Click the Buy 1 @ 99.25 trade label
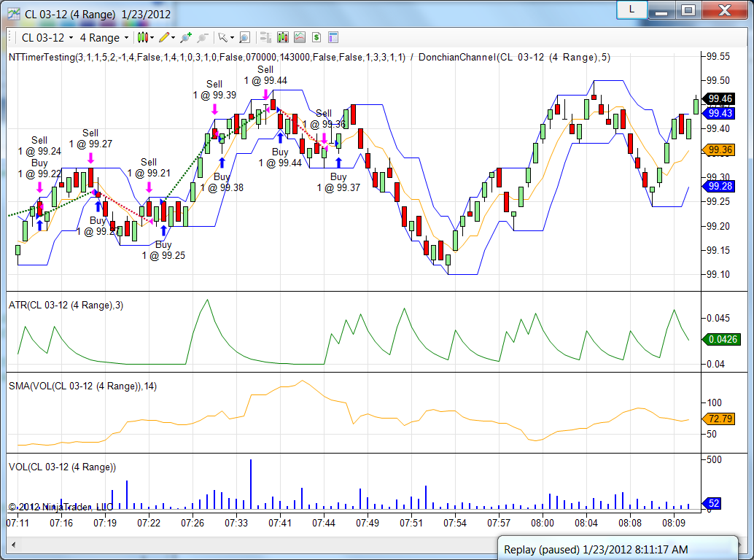The width and height of the screenshot is (754, 560). tap(163, 250)
